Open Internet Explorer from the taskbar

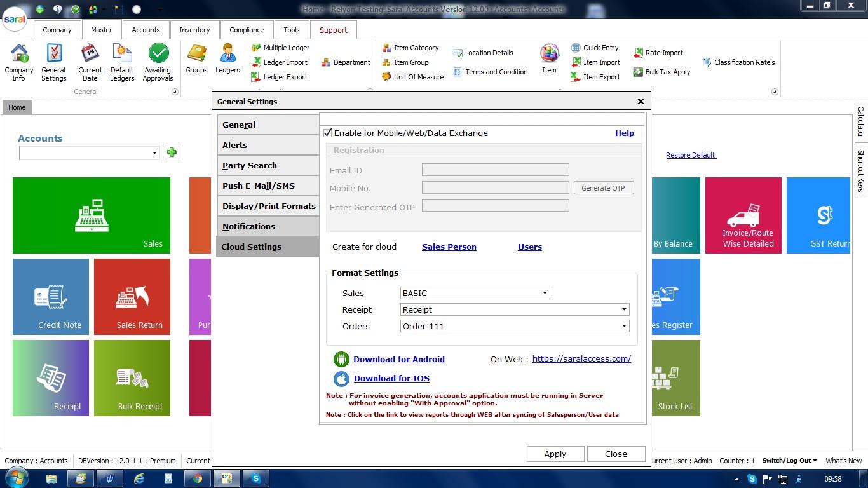pos(139,478)
